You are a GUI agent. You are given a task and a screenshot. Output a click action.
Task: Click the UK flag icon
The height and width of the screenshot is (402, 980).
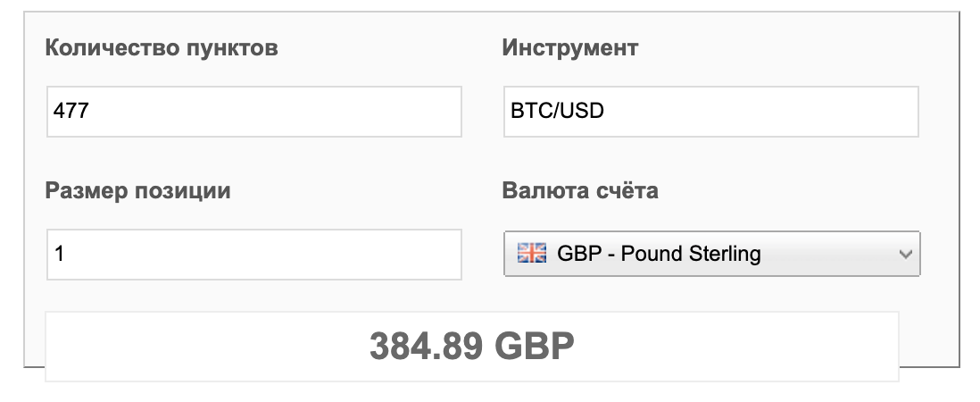[x=531, y=254]
